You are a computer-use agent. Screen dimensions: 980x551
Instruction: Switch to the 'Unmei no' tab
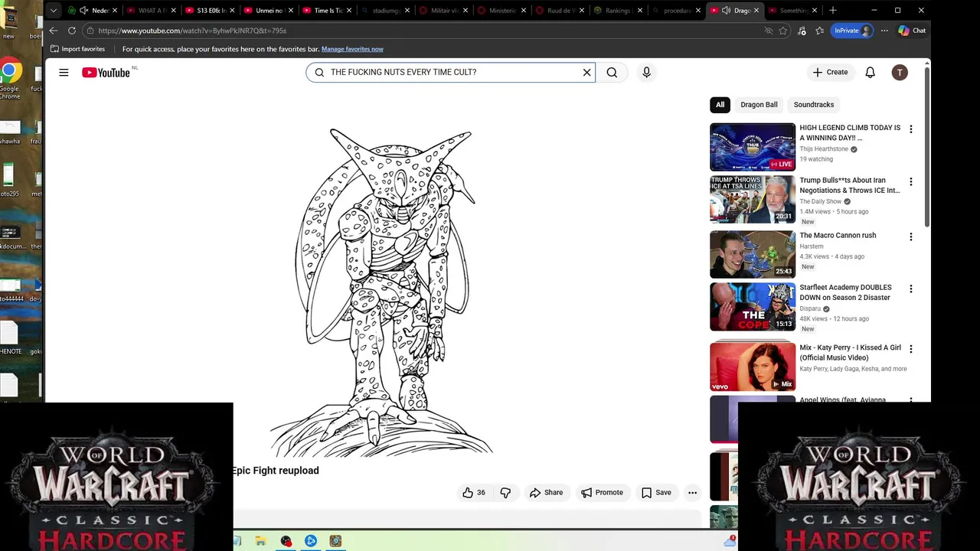[268, 11]
